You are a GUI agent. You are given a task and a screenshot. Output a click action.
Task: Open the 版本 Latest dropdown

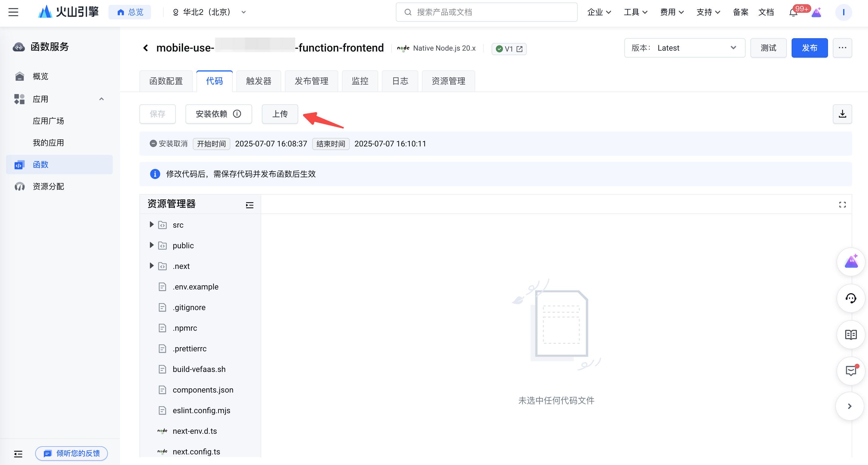coord(684,48)
